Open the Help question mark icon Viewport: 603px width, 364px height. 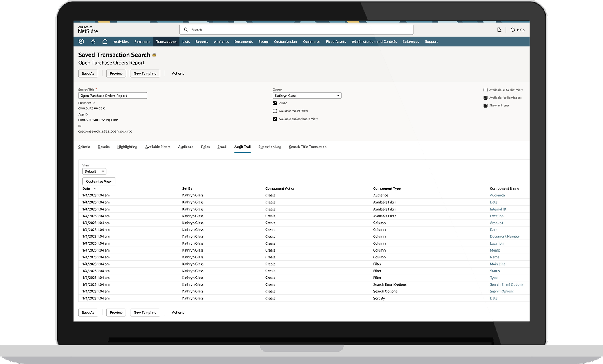click(513, 30)
